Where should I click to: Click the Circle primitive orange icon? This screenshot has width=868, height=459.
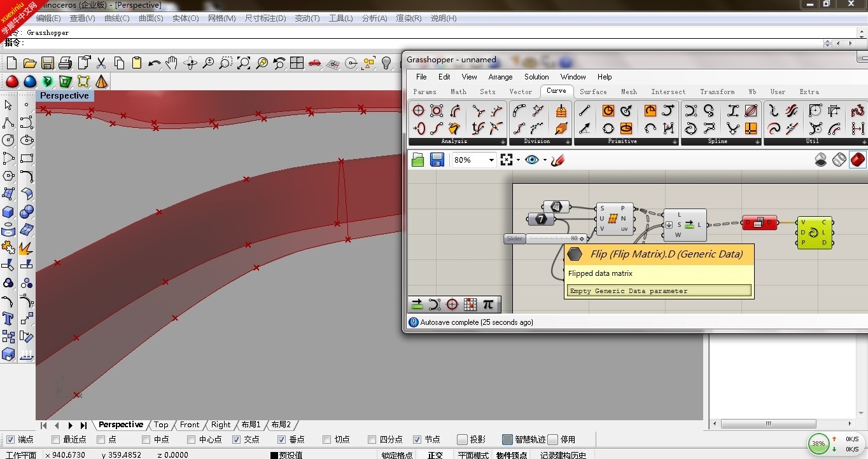pyautogui.click(x=608, y=111)
